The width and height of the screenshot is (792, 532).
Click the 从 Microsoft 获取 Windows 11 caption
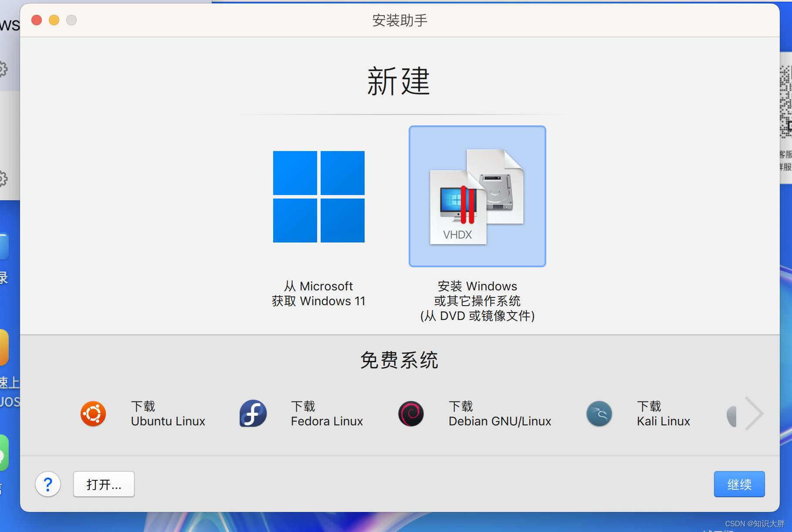[x=319, y=293]
